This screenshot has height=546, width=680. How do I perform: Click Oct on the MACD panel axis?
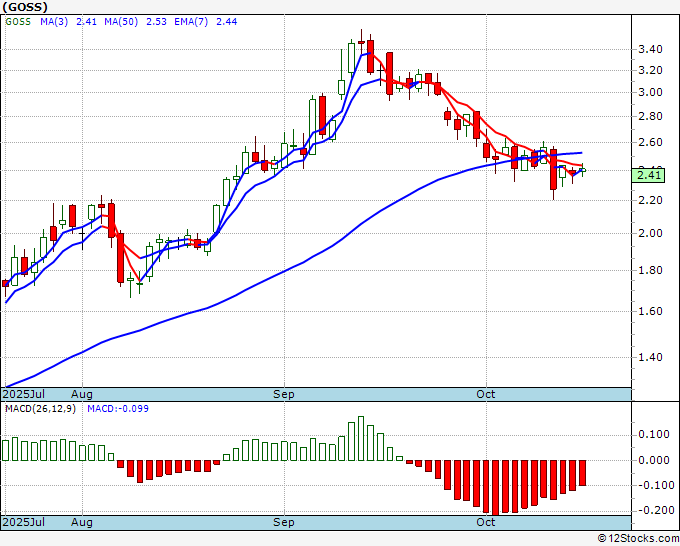click(486, 522)
